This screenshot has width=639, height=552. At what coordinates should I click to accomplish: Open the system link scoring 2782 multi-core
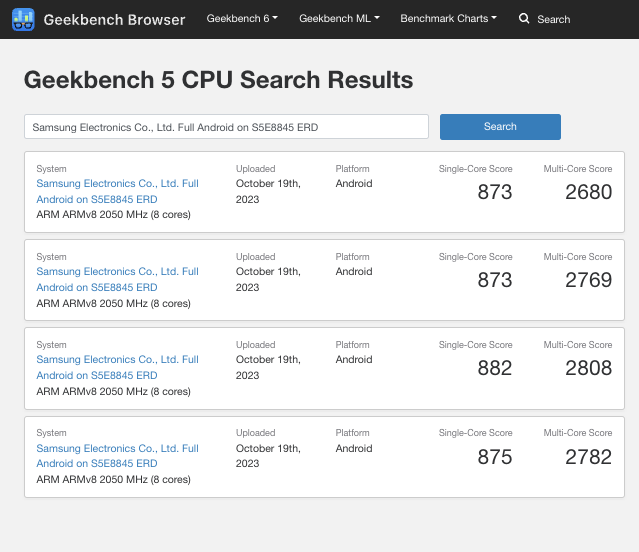click(117, 456)
